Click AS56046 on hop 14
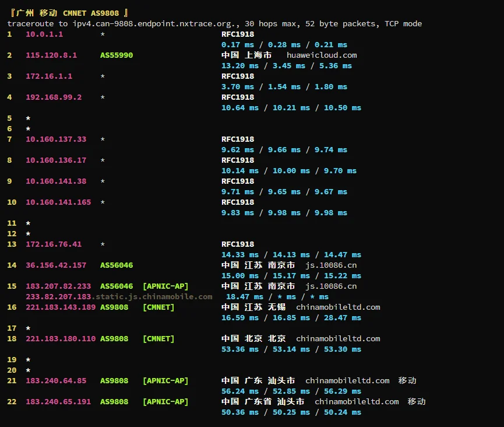The image size is (504, 427). 117,265
